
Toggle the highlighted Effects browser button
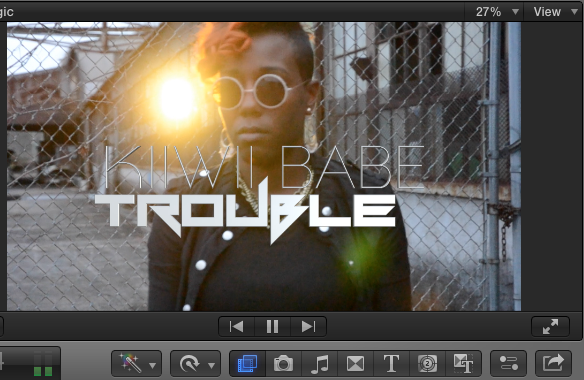tap(247, 363)
